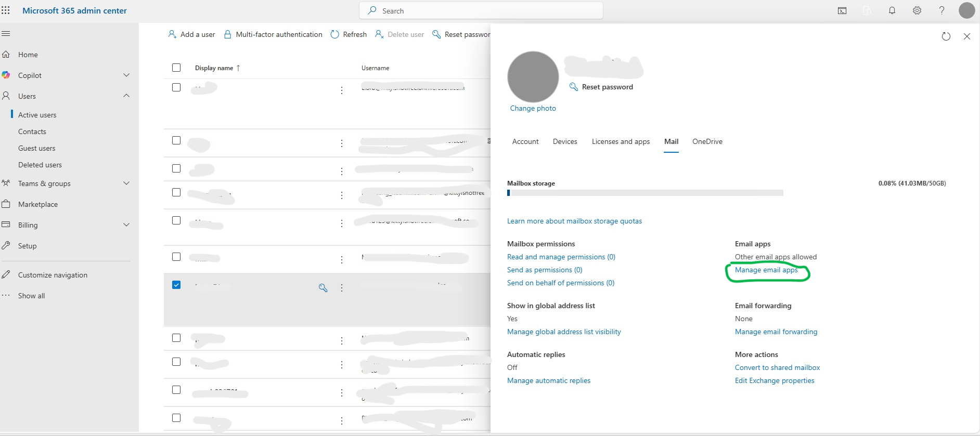Expand the Teams & groups section

point(126,183)
